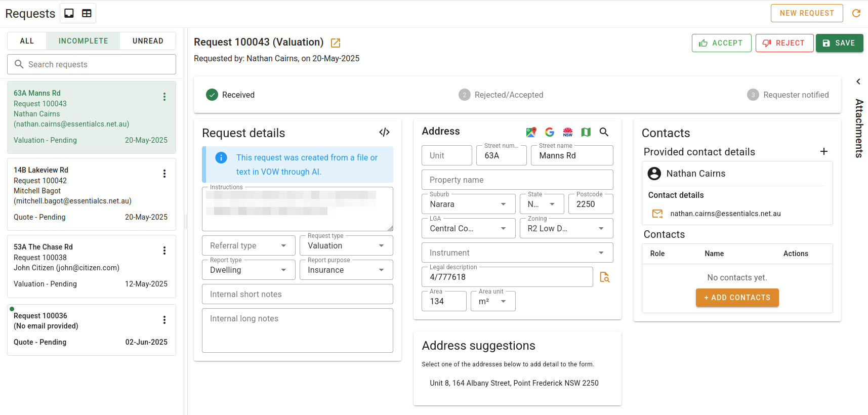Click the legal description document search icon
The image size is (868, 415).
pos(604,277)
